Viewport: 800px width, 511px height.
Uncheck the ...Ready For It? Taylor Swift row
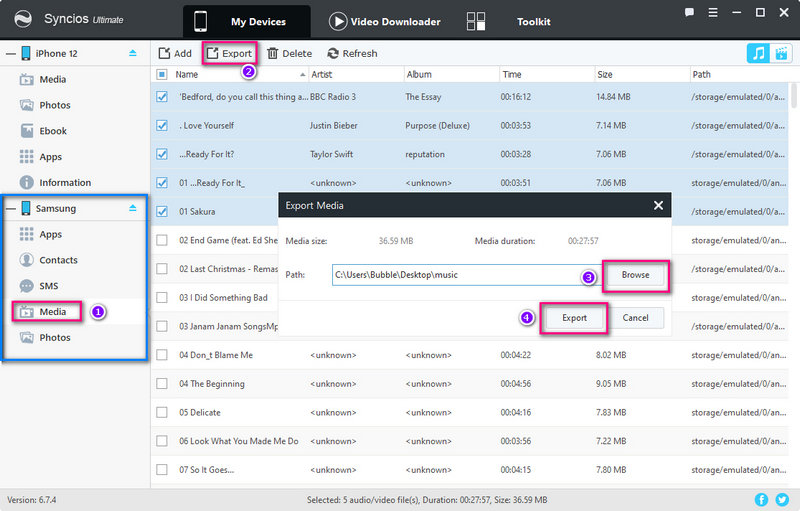pos(162,154)
